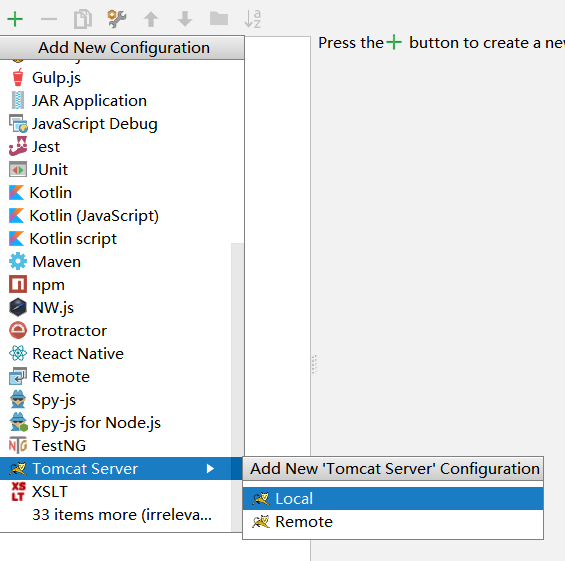Click the Add New Configuration header
The height and width of the screenshot is (561, 565).
[x=122, y=48]
